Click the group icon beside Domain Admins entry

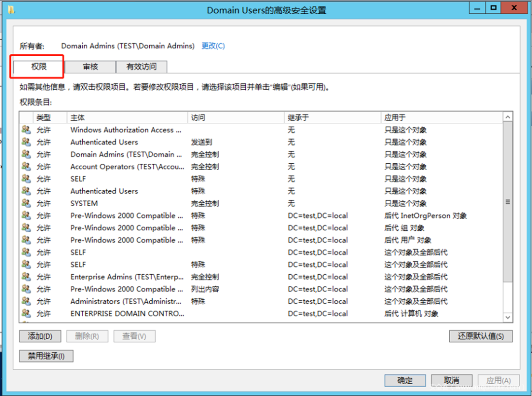point(26,154)
